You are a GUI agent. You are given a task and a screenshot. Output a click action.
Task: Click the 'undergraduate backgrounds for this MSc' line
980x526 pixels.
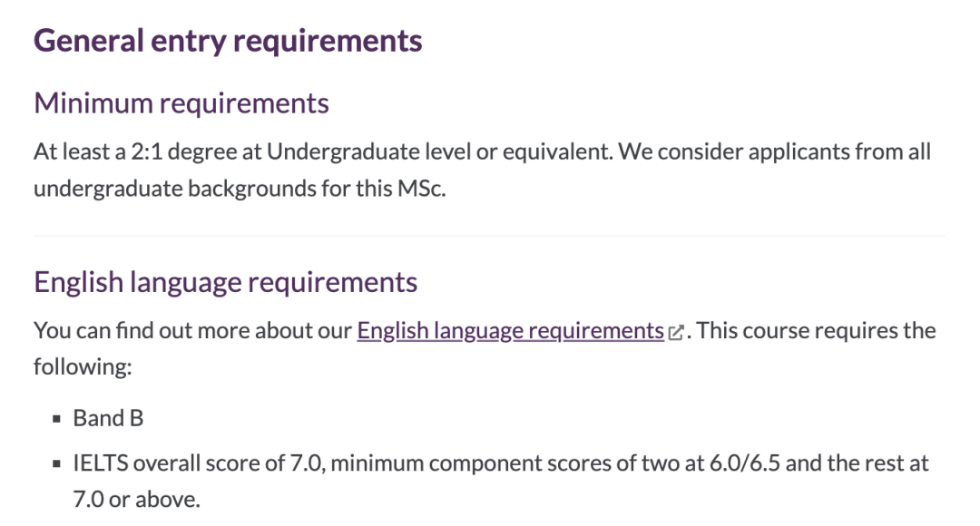(x=240, y=188)
